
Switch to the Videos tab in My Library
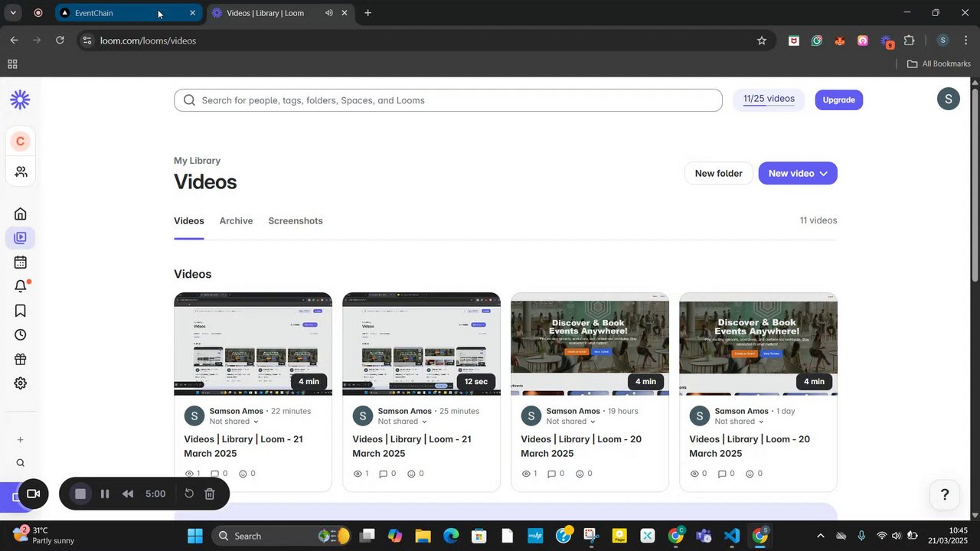pyautogui.click(x=189, y=221)
